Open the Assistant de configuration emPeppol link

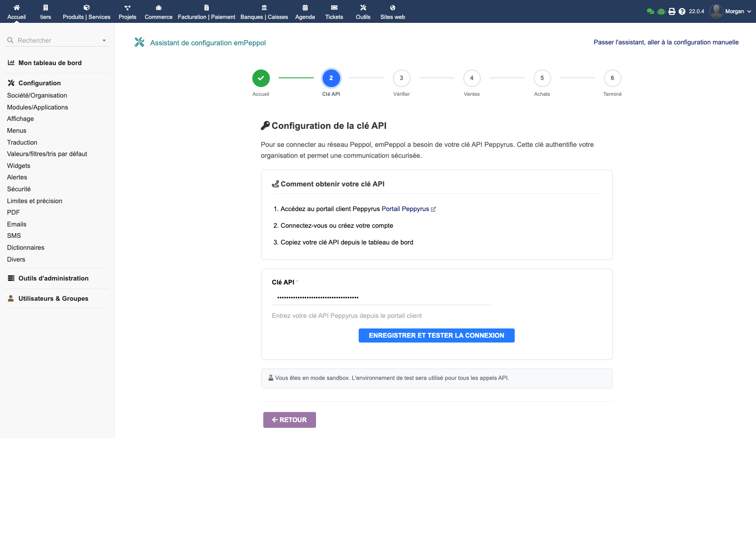pyautogui.click(x=208, y=43)
